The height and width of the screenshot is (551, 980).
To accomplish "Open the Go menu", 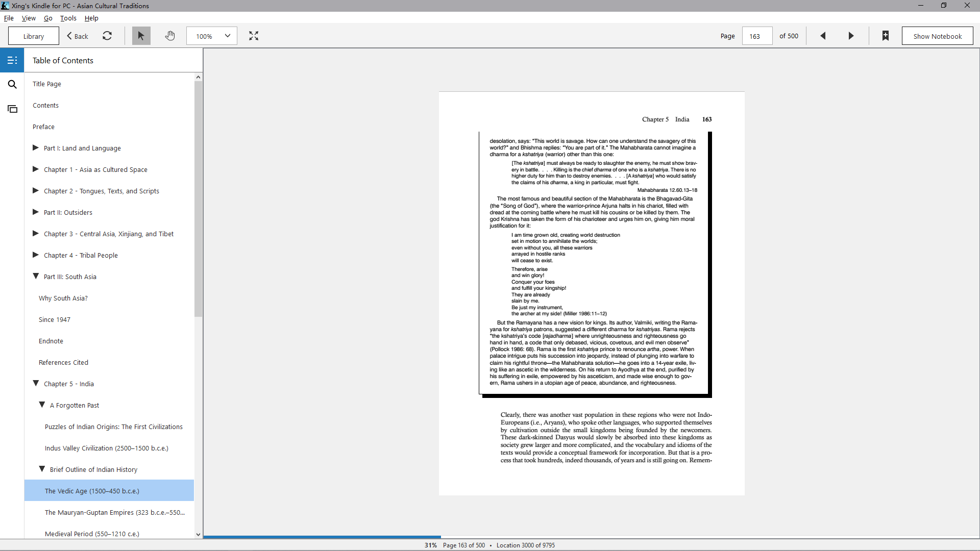I will [48, 18].
